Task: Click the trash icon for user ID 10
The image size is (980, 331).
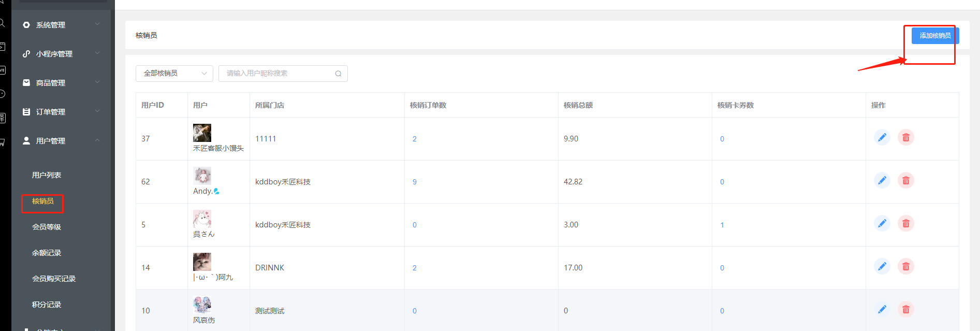Action: pos(905,310)
